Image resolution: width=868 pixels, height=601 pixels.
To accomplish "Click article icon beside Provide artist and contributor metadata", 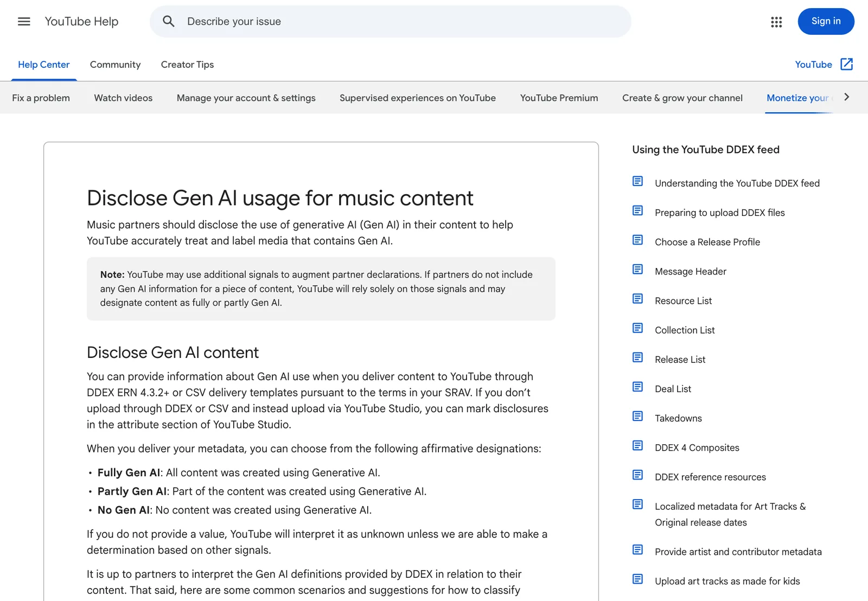I will tap(637, 550).
